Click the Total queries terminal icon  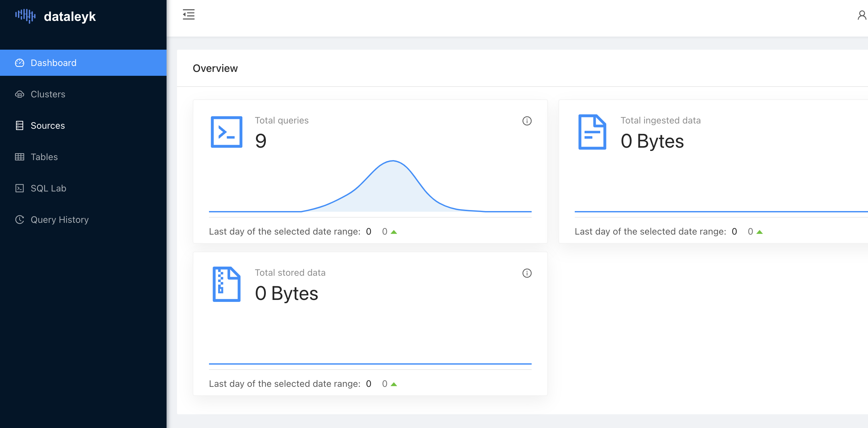point(226,132)
